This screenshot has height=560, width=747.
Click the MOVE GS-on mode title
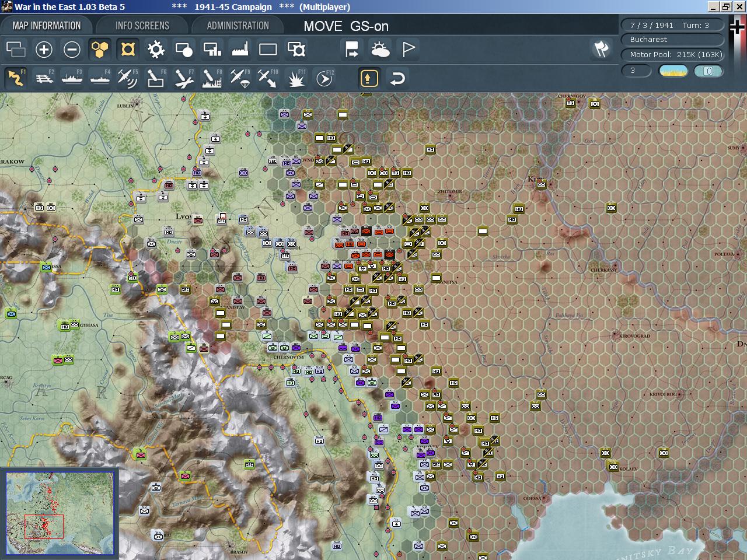tap(346, 26)
